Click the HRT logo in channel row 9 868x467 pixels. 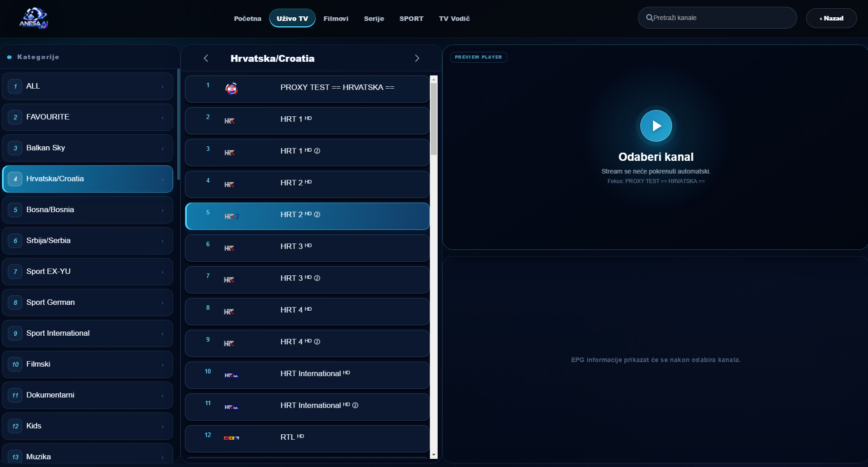(x=229, y=343)
